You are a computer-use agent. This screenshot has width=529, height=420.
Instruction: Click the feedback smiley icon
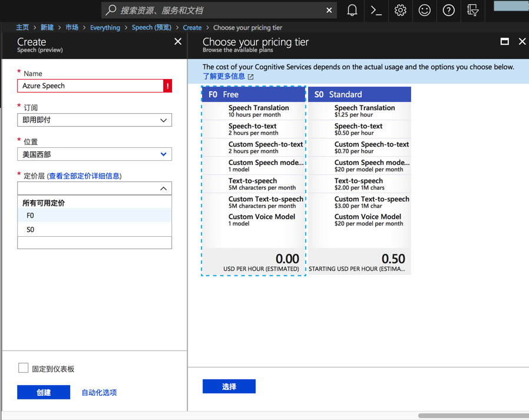coord(424,11)
